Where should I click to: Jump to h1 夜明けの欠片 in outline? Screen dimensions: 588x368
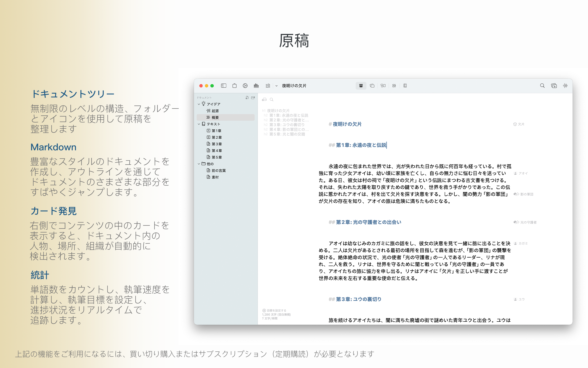click(276, 111)
